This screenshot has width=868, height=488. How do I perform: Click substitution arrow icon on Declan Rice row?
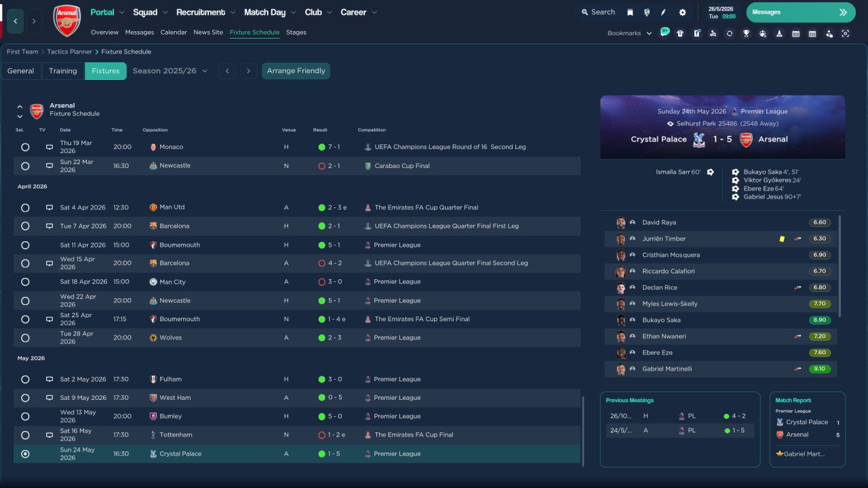coord(798,287)
